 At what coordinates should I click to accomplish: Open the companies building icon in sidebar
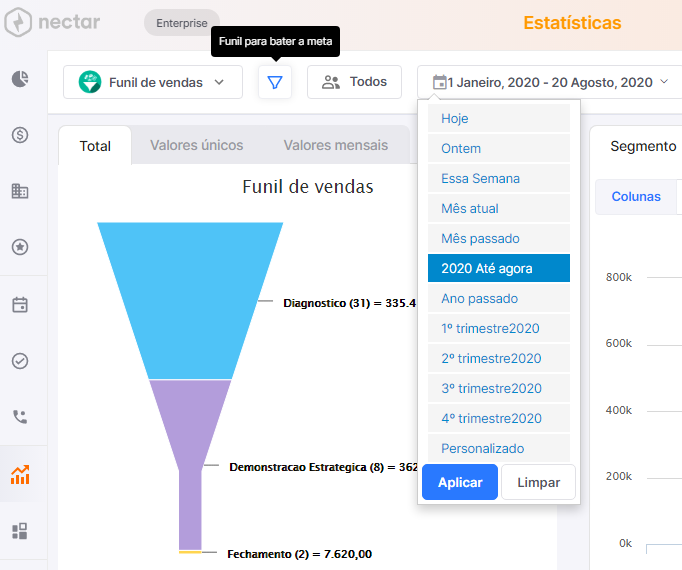pos(20,191)
